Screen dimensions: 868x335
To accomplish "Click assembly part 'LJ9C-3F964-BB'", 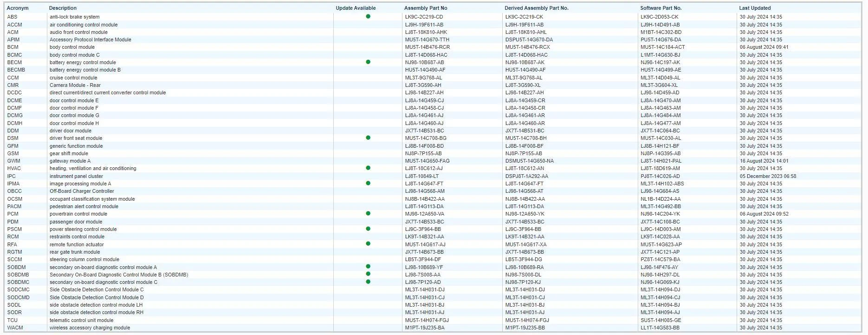I will click(423, 229).
